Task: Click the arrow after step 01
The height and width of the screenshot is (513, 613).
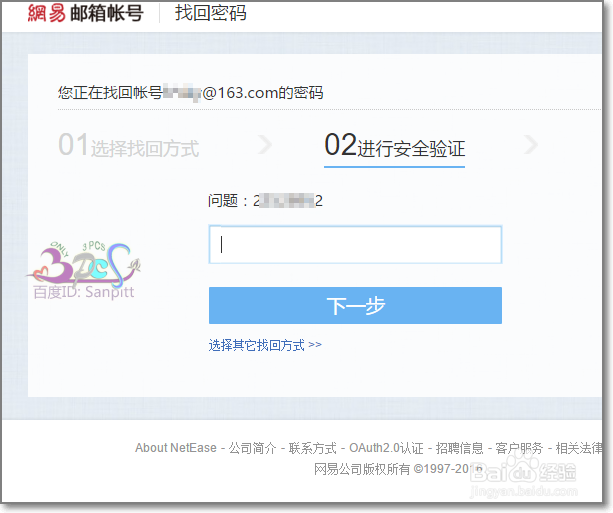Action: tap(265, 145)
